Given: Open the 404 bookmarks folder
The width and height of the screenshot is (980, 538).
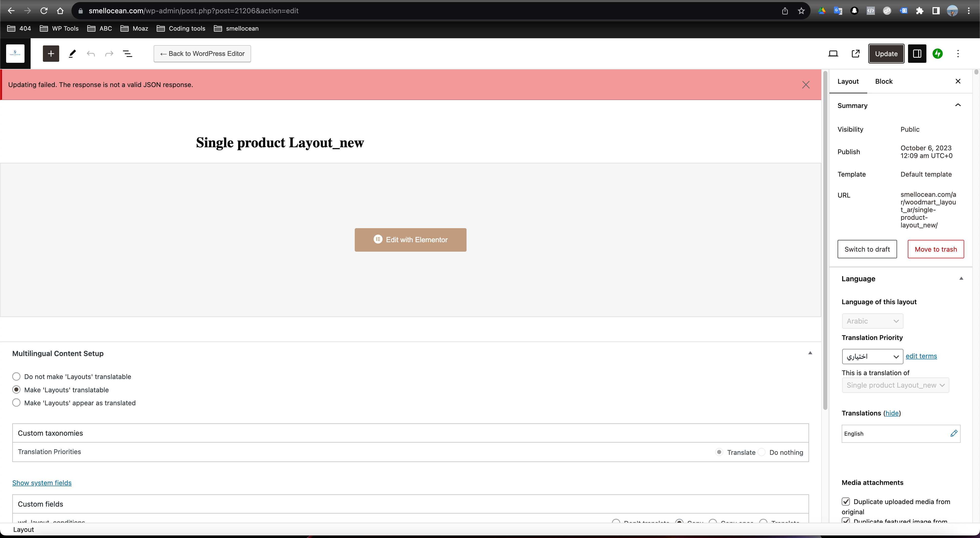Looking at the screenshot, I should [x=19, y=29].
